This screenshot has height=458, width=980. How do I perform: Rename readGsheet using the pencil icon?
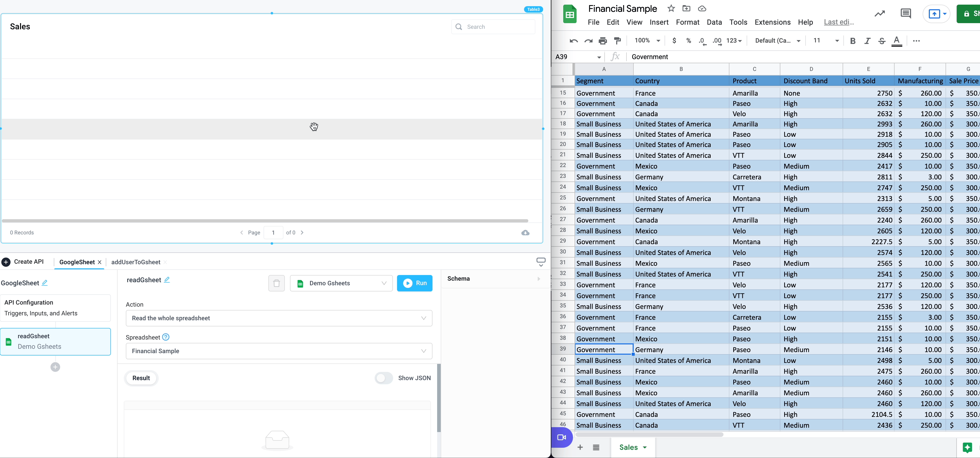point(167,280)
